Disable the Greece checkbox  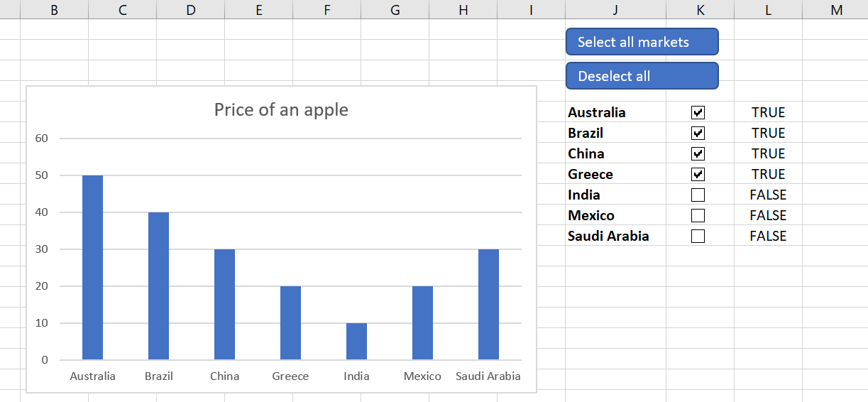point(698,174)
